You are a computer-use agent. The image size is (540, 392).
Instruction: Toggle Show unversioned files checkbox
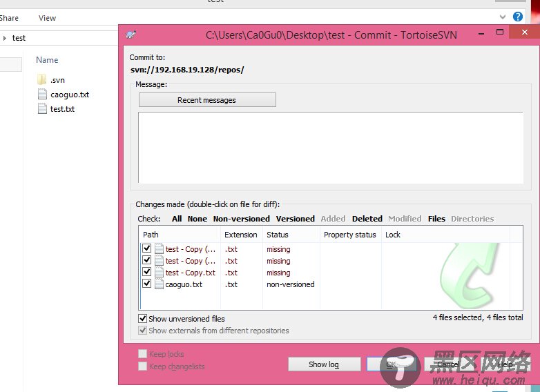[142, 318]
